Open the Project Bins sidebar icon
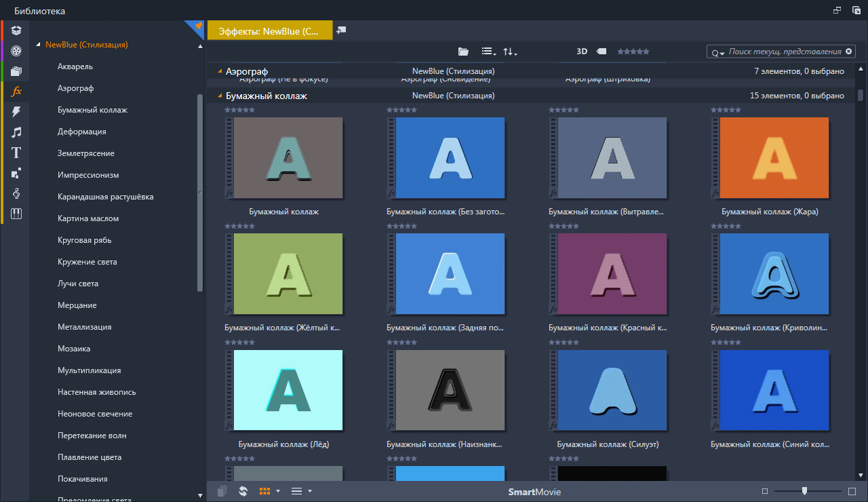The image size is (868, 502). [17, 30]
